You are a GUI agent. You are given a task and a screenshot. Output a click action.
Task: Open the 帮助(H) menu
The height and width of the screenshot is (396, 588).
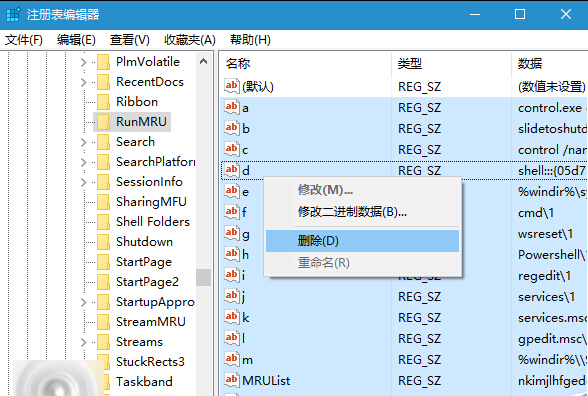coord(250,40)
